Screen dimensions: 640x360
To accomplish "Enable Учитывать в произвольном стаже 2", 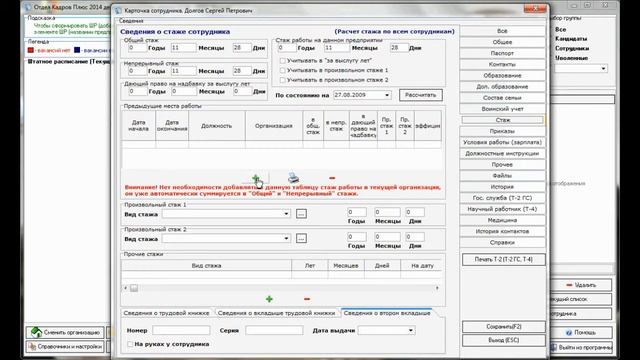I will (282, 80).
